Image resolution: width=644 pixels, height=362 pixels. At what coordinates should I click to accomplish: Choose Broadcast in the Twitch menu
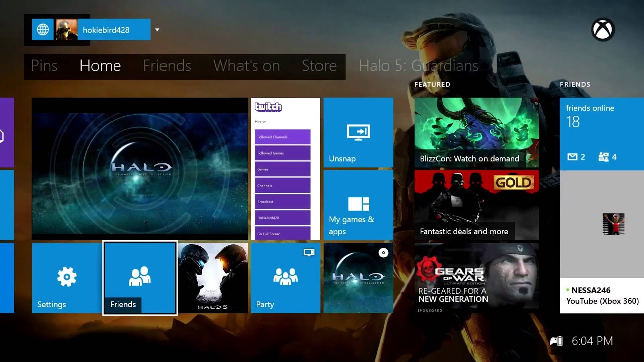(x=282, y=202)
